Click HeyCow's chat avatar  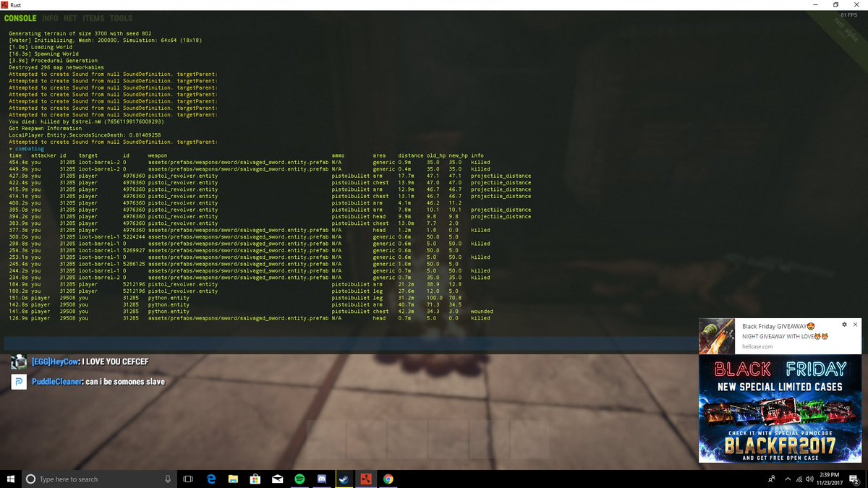click(19, 362)
